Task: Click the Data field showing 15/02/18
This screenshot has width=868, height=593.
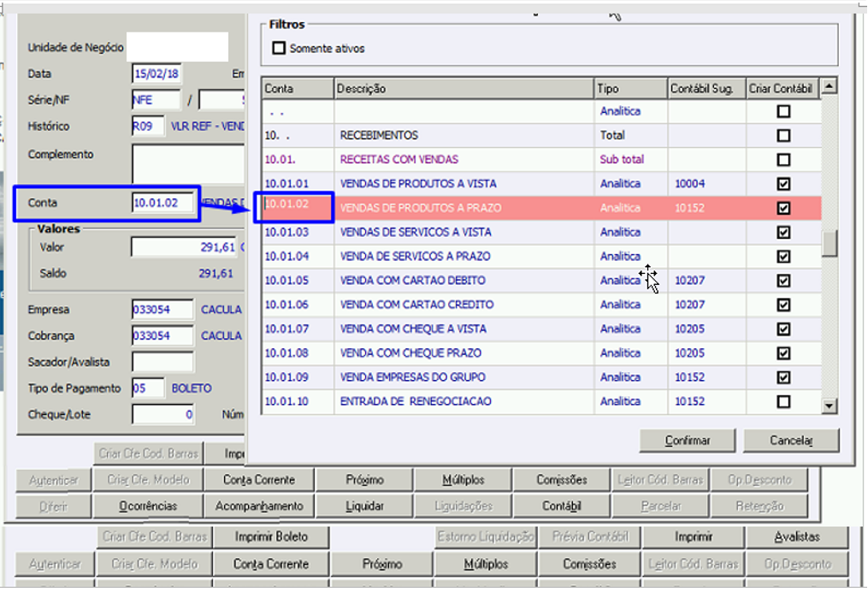Action: 156,74
